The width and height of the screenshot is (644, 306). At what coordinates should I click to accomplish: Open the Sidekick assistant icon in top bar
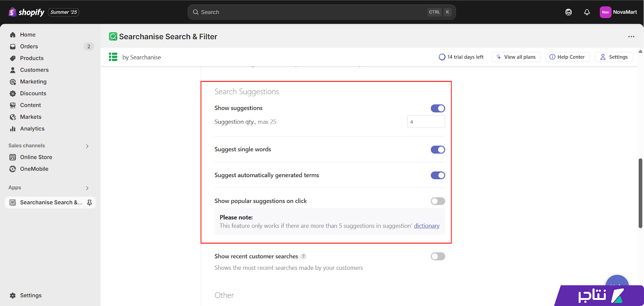tap(568, 12)
